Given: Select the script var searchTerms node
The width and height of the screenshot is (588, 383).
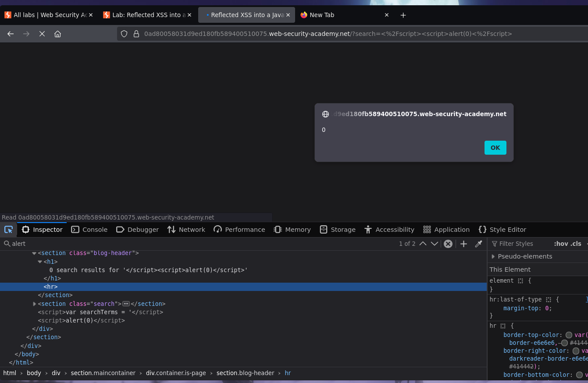Looking at the screenshot, I should (100, 312).
